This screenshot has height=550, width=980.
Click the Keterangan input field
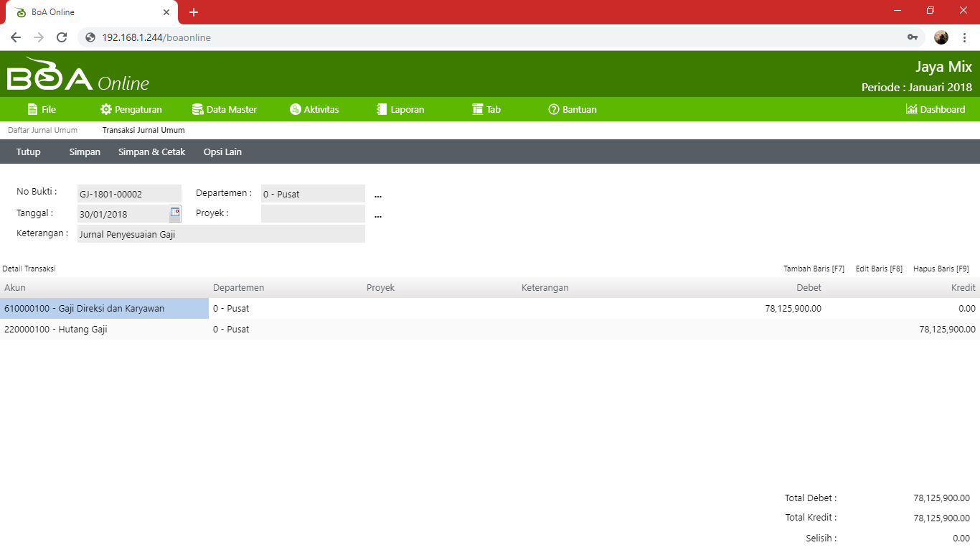221,234
